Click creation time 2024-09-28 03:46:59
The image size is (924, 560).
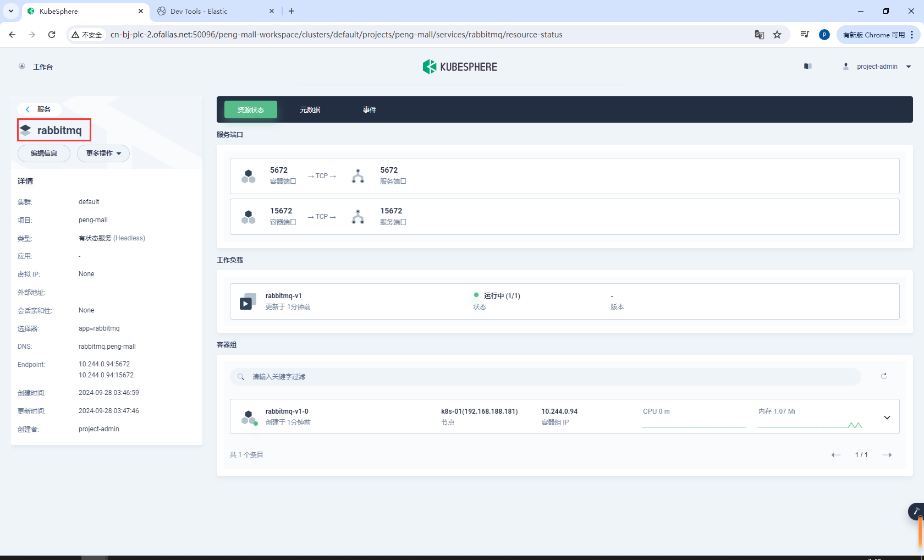pyautogui.click(x=109, y=393)
